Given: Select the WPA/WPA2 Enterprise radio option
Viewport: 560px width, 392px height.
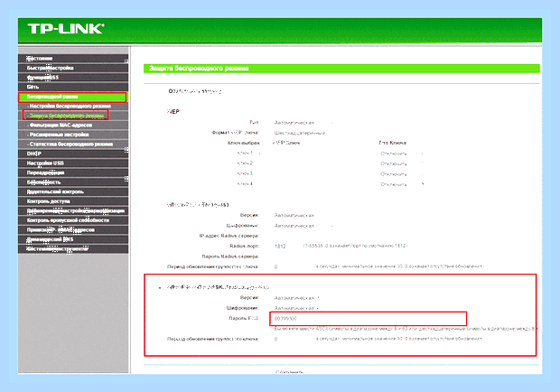Looking at the screenshot, I should click(162, 205).
